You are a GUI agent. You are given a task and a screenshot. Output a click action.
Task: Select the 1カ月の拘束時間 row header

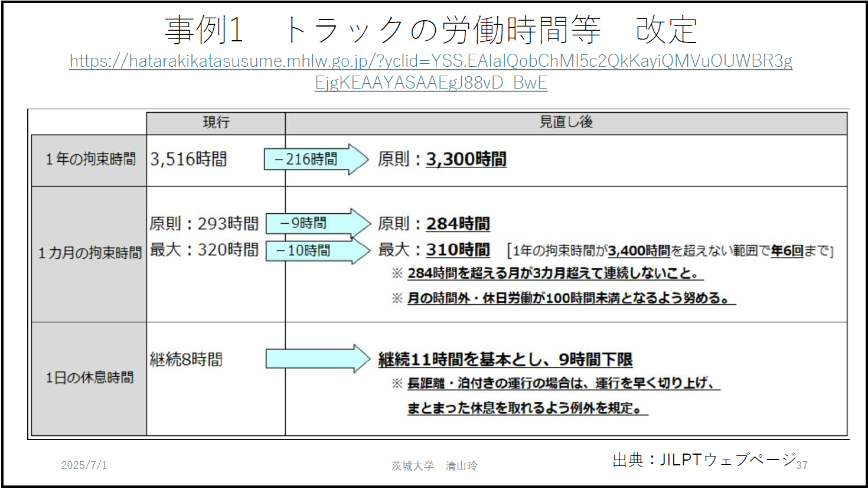90,253
